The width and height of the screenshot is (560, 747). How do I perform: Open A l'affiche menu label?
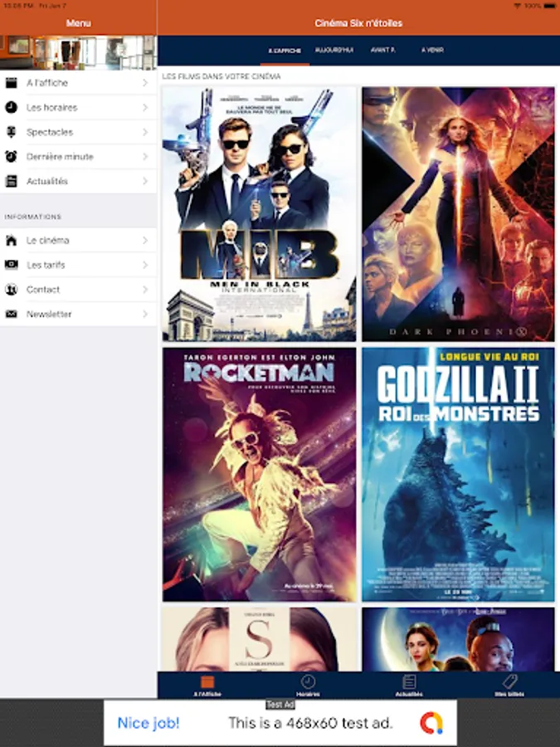pos(47,83)
